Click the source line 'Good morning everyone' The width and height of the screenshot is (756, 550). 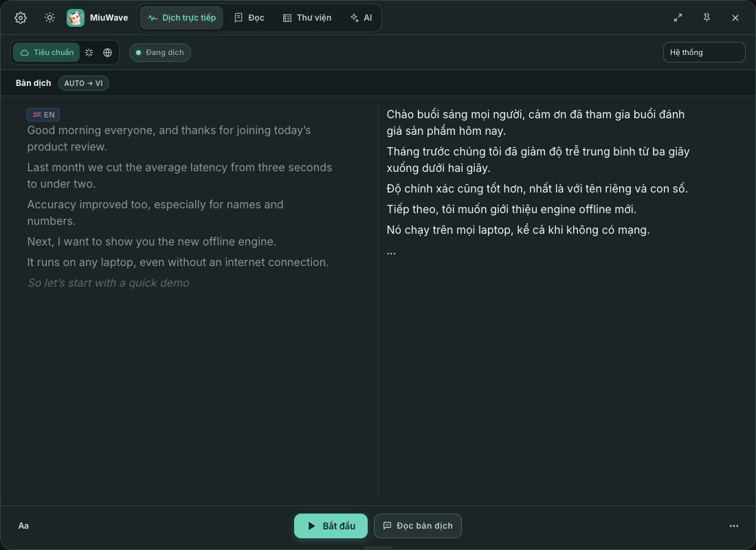[169, 138]
